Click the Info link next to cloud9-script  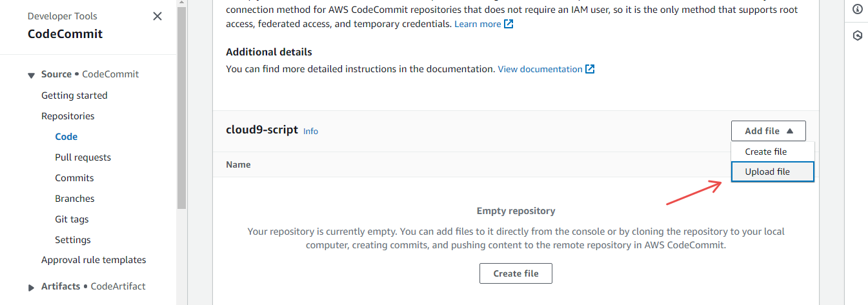(310, 131)
